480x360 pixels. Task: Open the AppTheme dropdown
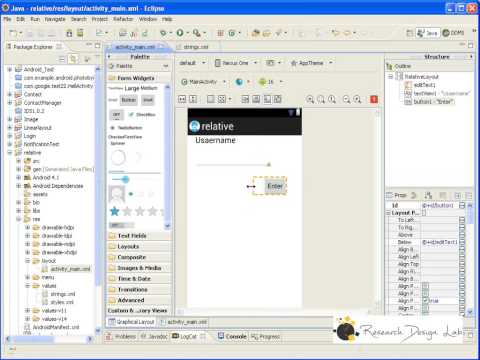pyautogui.click(x=311, y=63)
